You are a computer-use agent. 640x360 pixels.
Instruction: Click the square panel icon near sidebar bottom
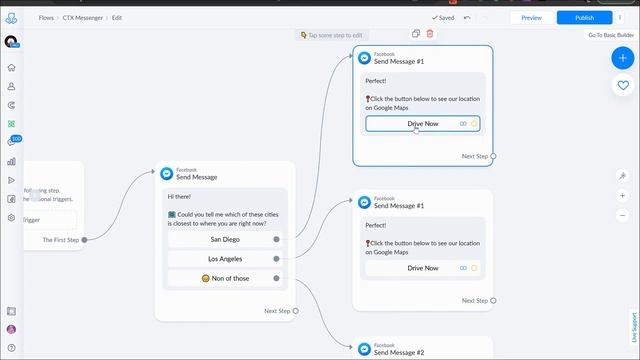(11, 311)
